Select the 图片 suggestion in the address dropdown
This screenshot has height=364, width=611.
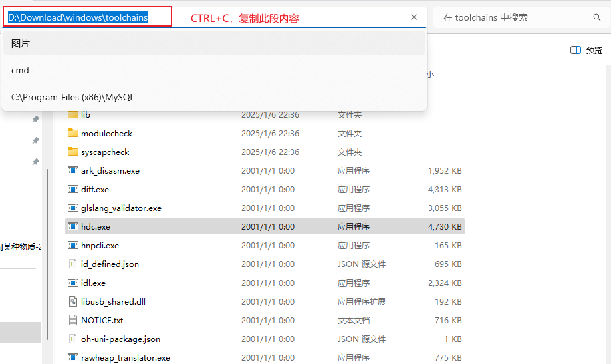[x=214, y=43]
